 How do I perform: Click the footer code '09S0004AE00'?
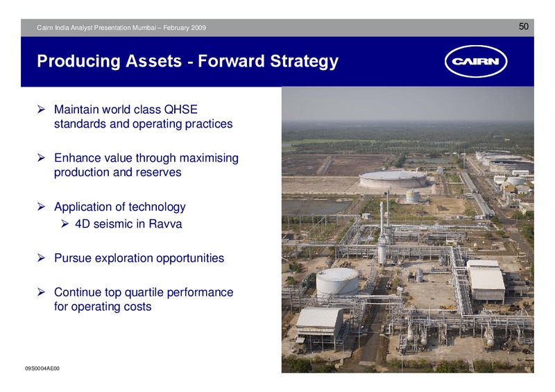pyautogui.click(x=42, y=368)
